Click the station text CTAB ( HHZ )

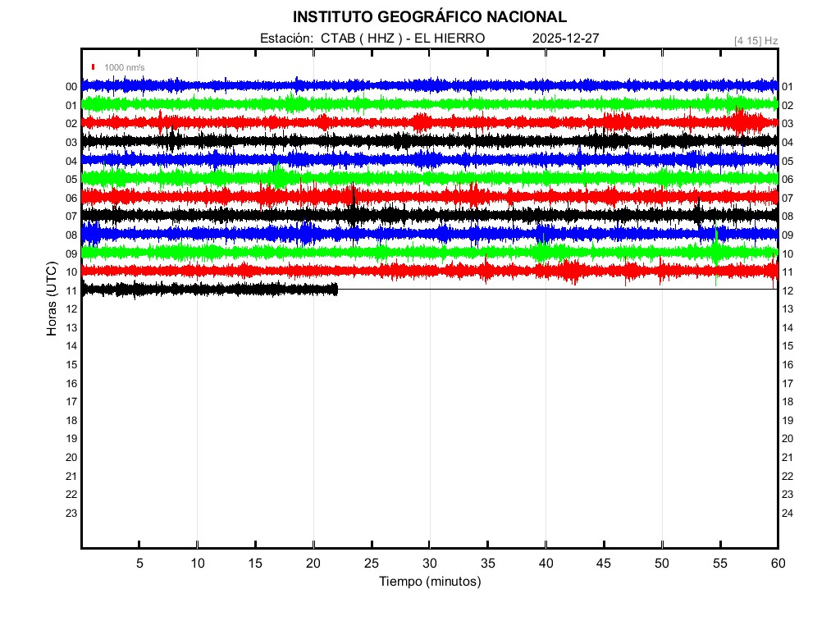(x=362, y=39)
